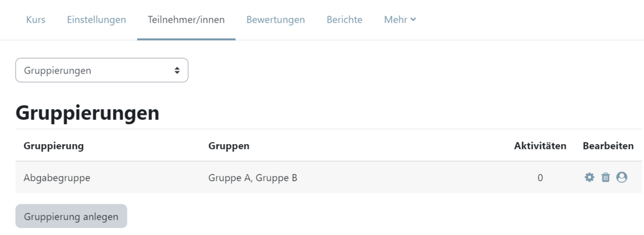The width and height of the screenshot is (644, 235).
Task: Switch to the Kurs tab
Action: coord(35,20)
